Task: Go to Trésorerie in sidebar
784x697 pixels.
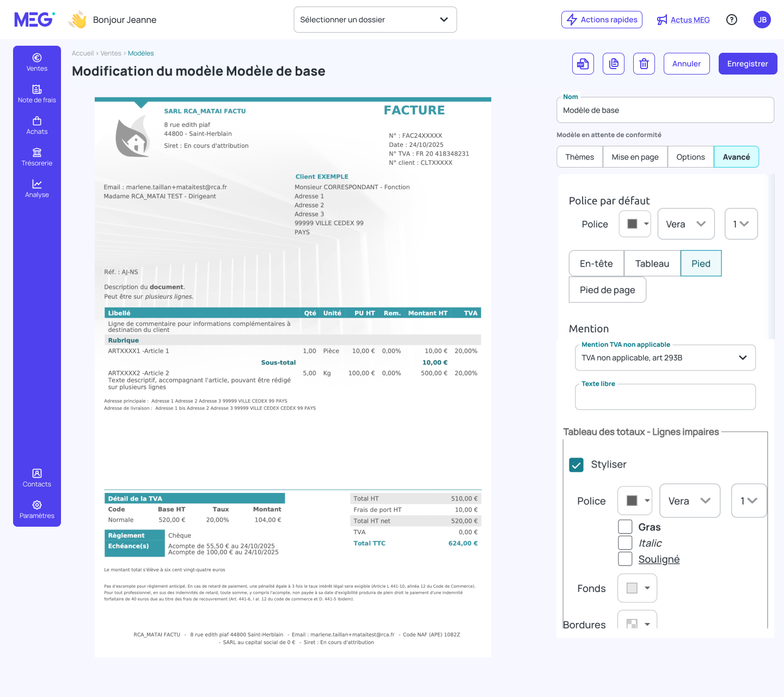Action: point(37,157)
